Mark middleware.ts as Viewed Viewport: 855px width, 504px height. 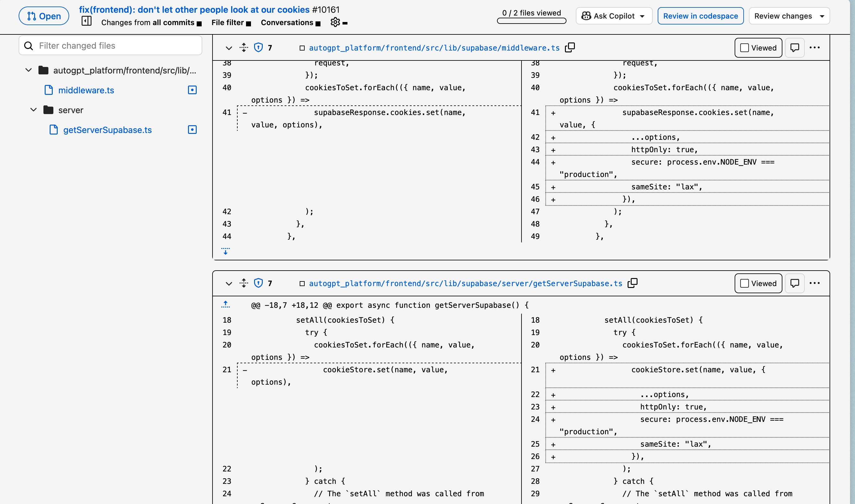pyautogui.click(x=758, y=47)
